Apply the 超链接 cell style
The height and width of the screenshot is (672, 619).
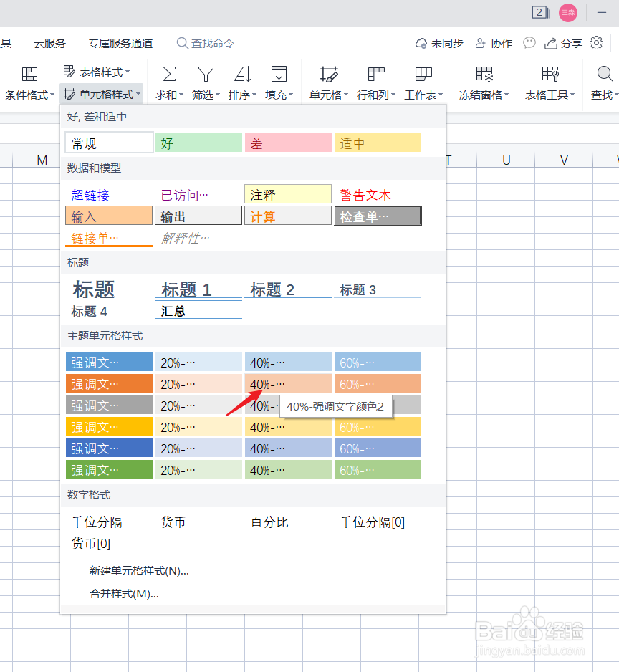(90, 196)
